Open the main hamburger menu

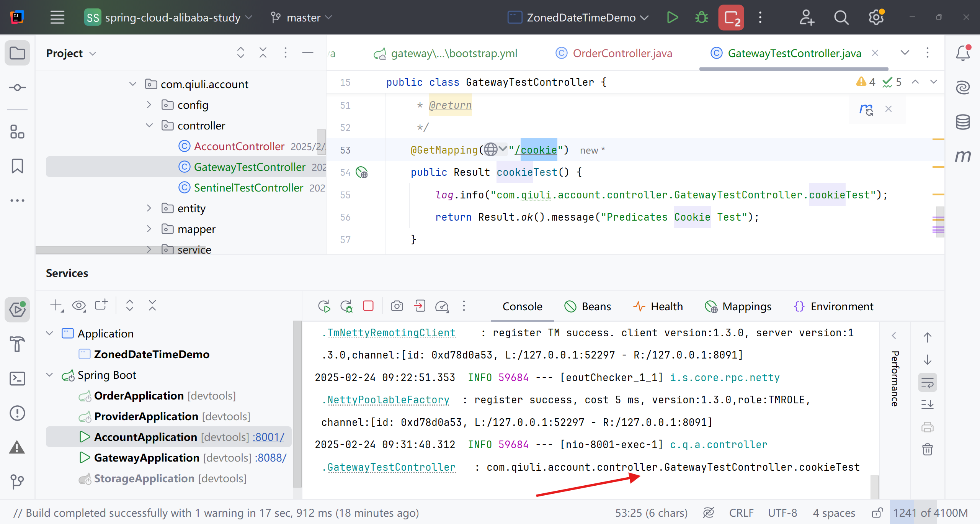point(57,17)
